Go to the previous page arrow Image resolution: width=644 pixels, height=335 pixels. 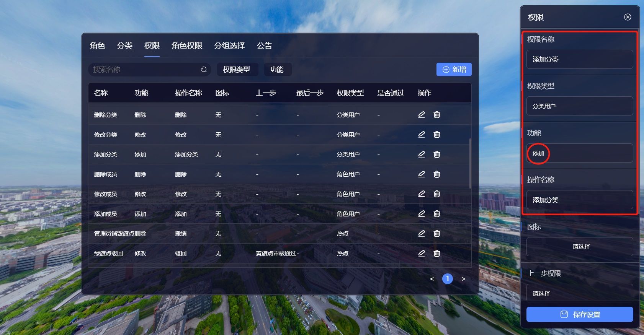(x=432, y=279)
